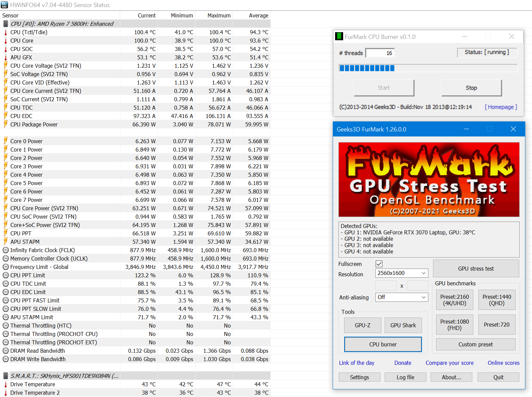Click the custom resolution height field
Viewport: 532px width, 397px height.
pos(418,286)
